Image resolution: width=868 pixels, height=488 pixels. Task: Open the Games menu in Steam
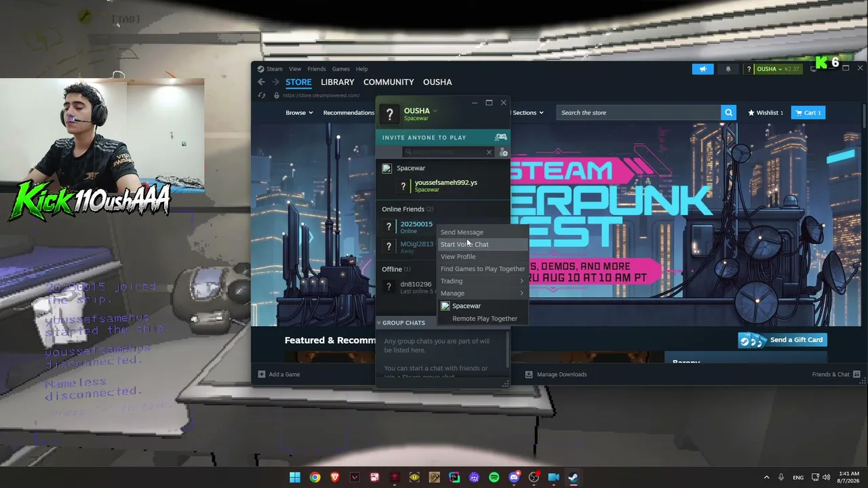341,69
